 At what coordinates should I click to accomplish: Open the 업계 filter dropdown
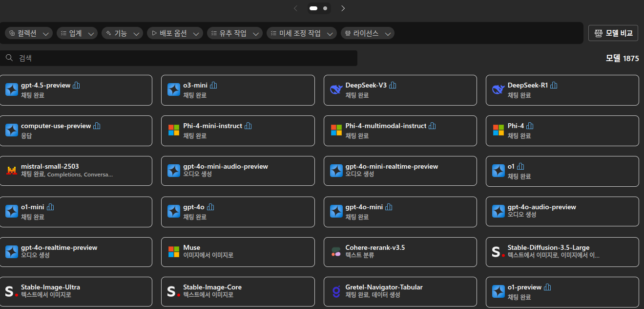(x=77, y=33)
